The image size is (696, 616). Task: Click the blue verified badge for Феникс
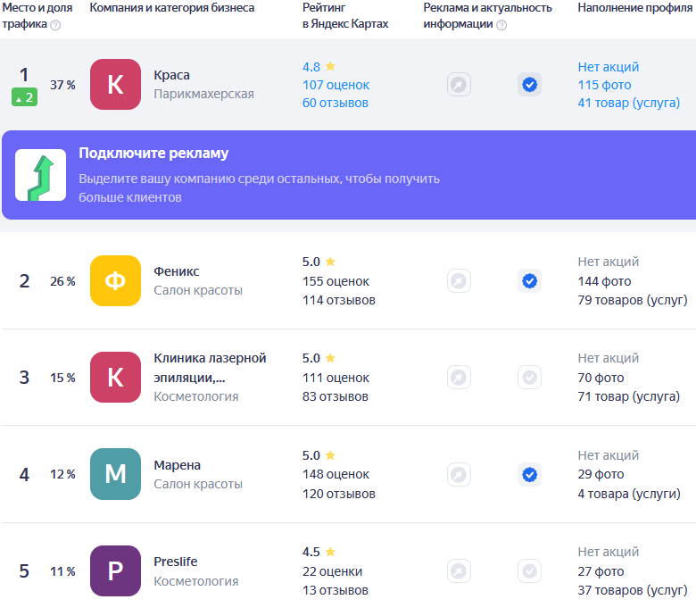coord(529,281)
